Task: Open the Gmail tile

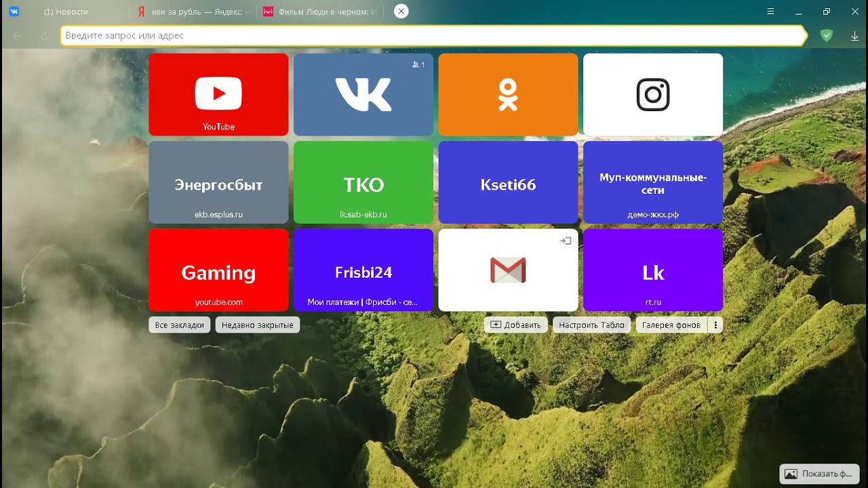Action: (509, 270)
